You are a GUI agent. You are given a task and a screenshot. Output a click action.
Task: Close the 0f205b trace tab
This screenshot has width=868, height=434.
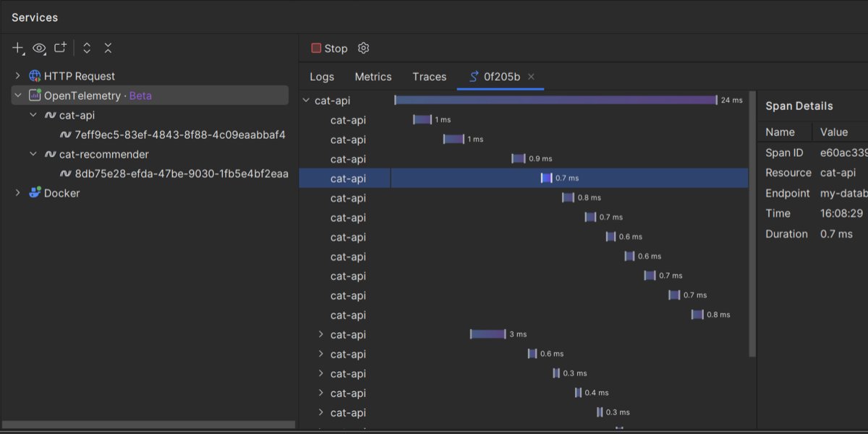click(x=532, y=76)
